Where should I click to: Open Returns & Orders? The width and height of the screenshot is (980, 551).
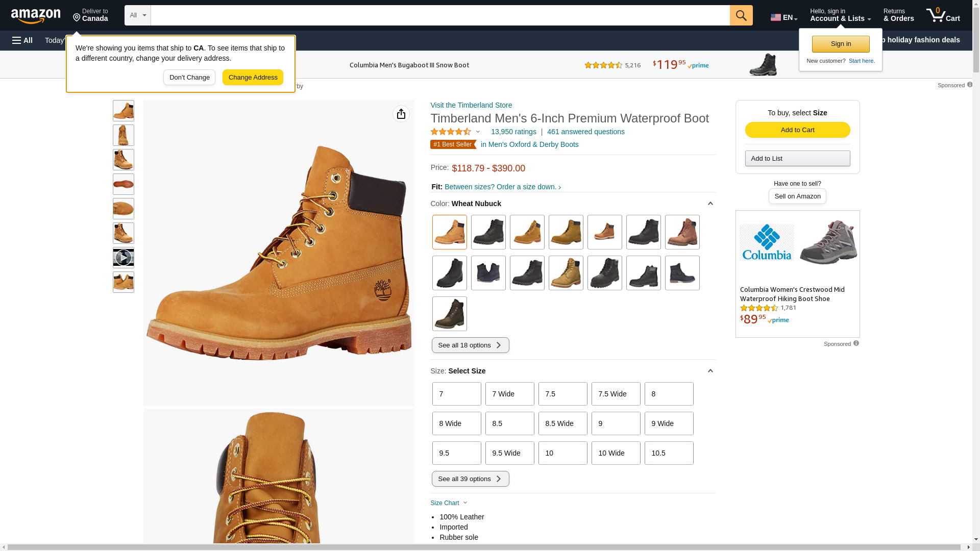point(898,15)
